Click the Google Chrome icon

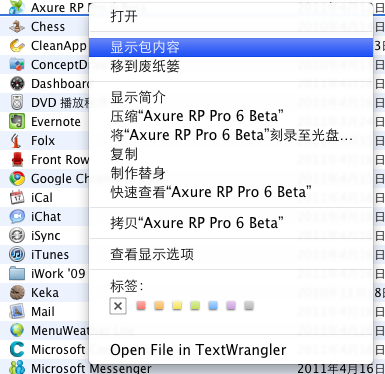17,179
